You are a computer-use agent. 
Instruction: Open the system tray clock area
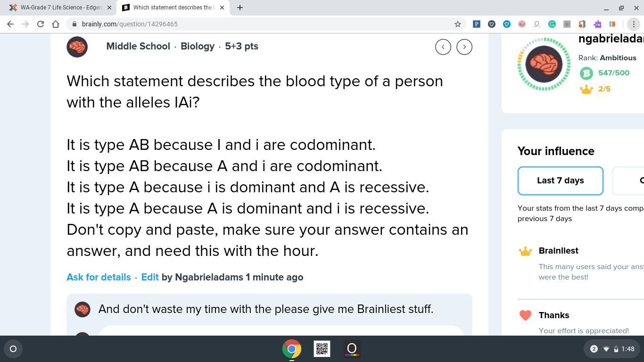pyautogui.click(x=627, y=349)
